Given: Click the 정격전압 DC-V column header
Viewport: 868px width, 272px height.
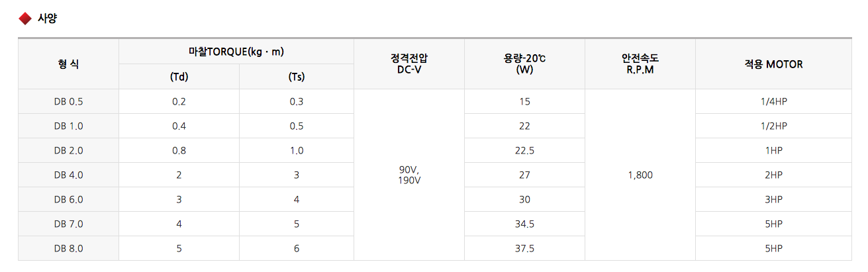Looking at the screenshot, I should [409, 64].
